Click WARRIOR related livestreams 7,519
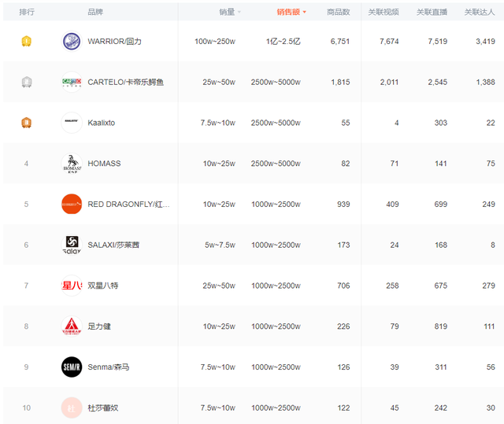 [x=438, y=42]
